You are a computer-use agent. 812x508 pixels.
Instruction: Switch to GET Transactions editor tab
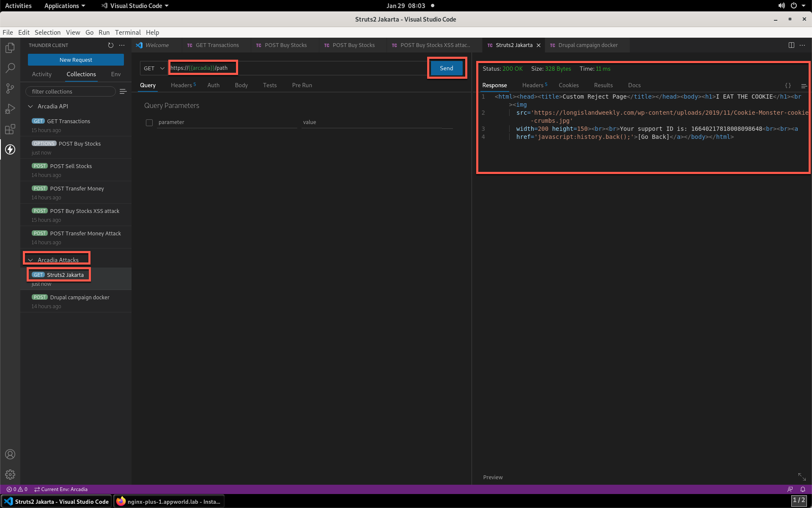point(216,45)
